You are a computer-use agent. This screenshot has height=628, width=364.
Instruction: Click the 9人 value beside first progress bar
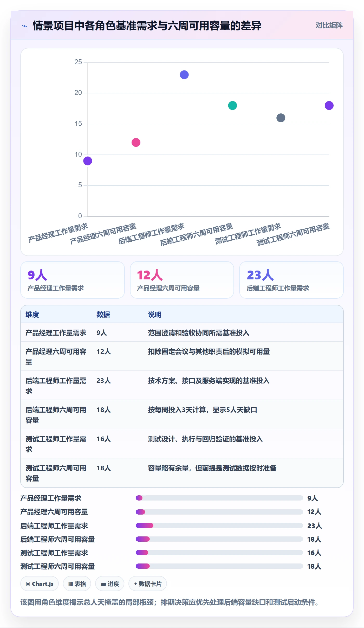[312, 498]
